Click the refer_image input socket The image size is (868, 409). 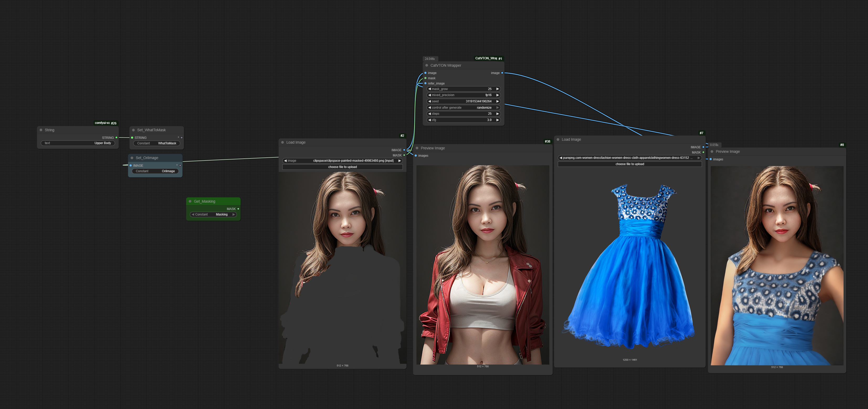pos(425,83)
